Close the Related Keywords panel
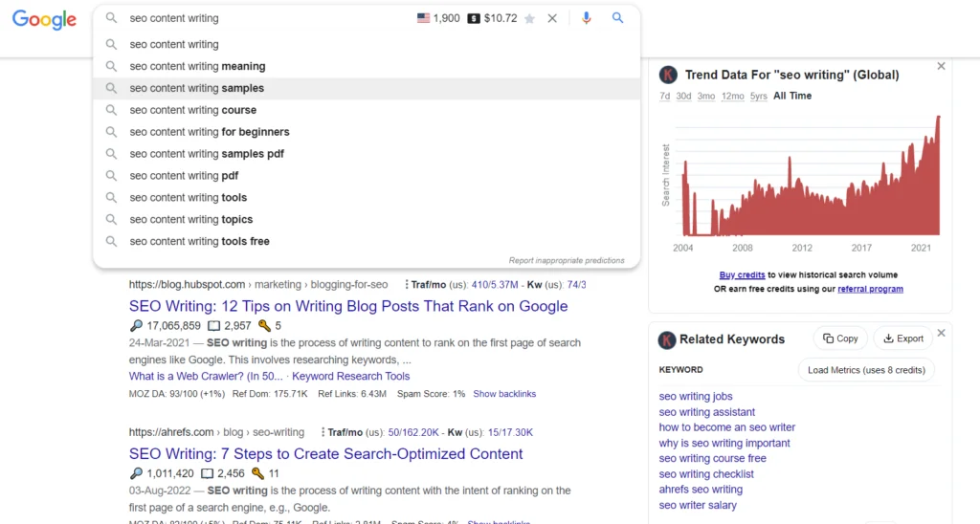980x524 pixels. coord(942,333)
